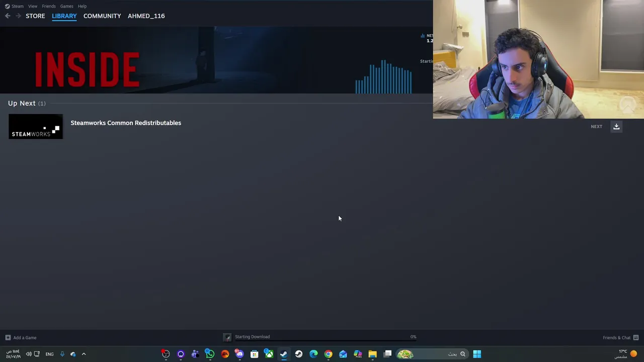Screen dimensions: 644x362
Task: Click the 0% download progress value
Action: click(x=413, y=337)
